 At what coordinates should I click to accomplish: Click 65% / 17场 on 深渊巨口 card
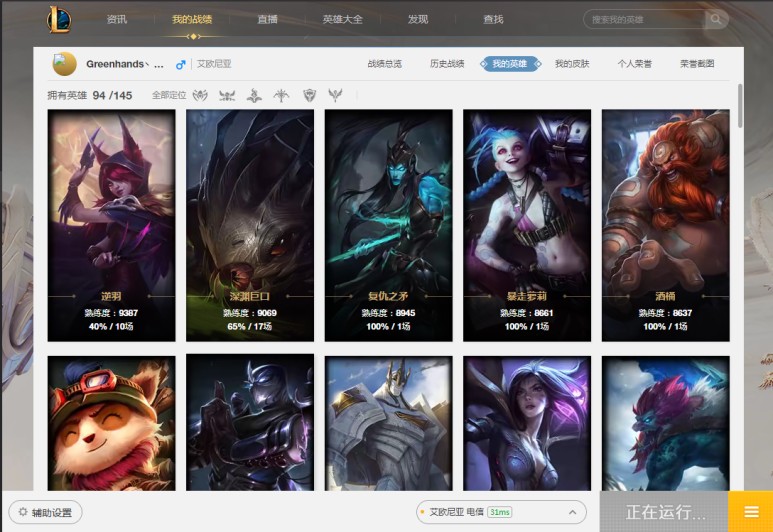pos(250,326)
